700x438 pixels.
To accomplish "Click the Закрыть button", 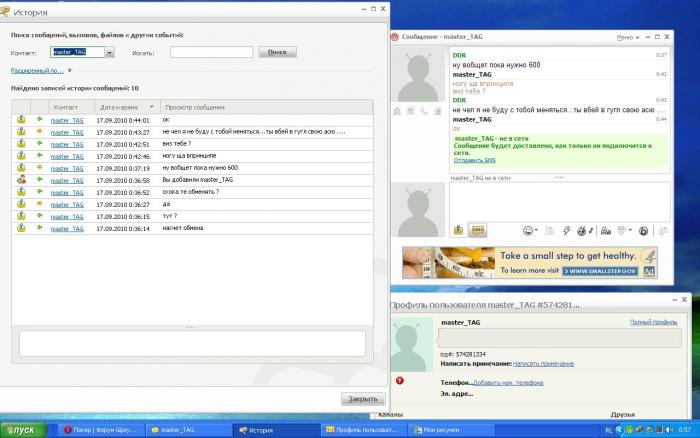I will [362, 399].
